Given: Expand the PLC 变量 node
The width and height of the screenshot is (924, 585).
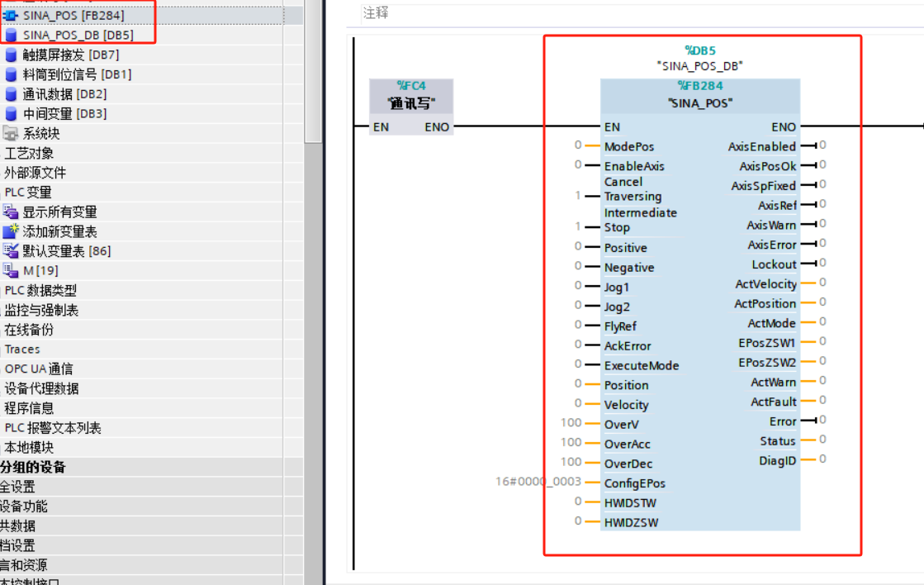Looking at the screenshot, I should (28, 193).
